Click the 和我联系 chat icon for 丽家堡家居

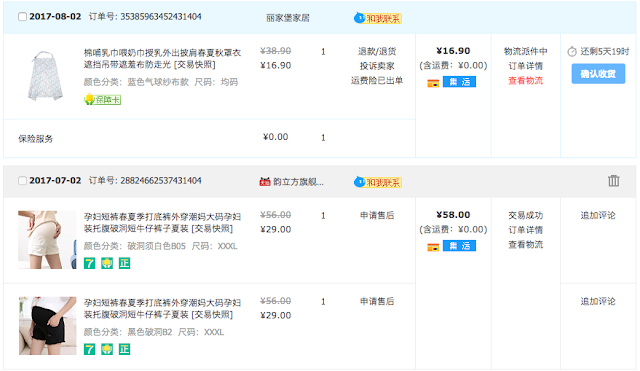point(378,18)
